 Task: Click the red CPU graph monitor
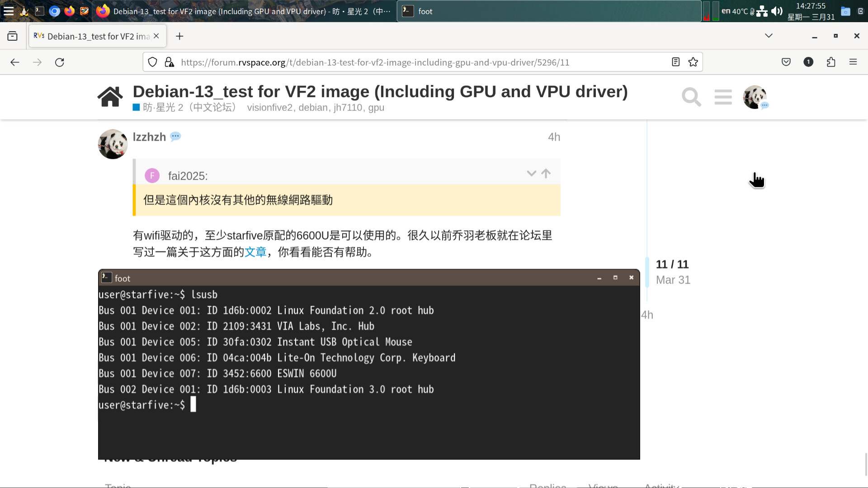pyautogui.click(x=706, y=11)
